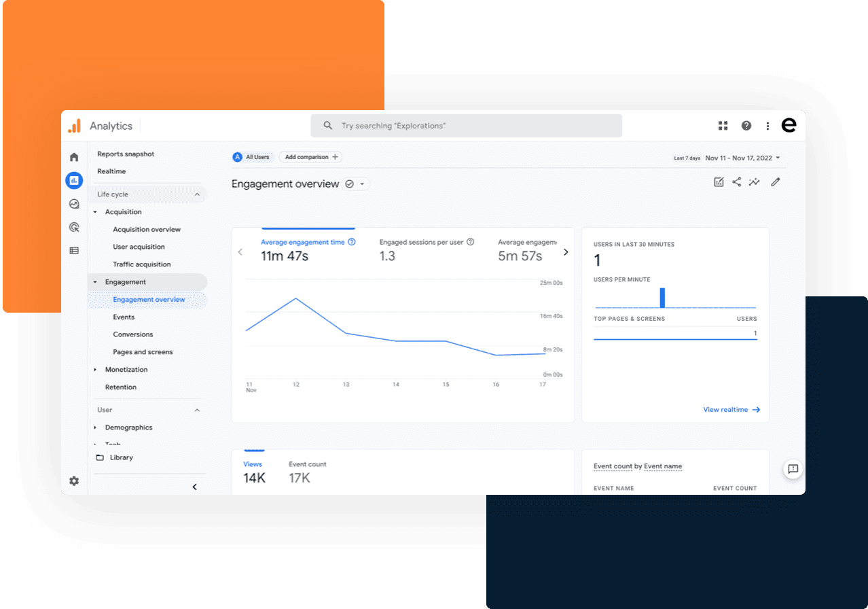Image resolution: width=868 pixels, height=609 pixels.
Task: Click View realtime link
Action: [731, 410]
